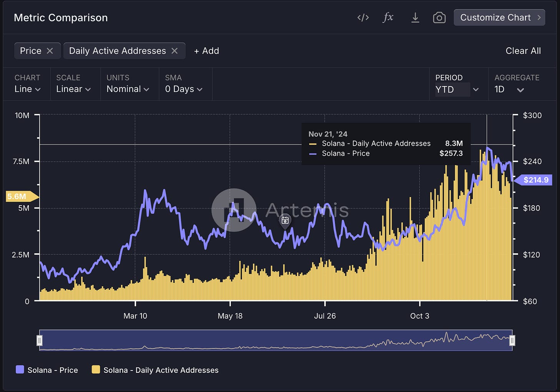Viewport: 560px width, 392px height.
Task: Click the Mar 10 x-axis label
Action: coord(135,316)
